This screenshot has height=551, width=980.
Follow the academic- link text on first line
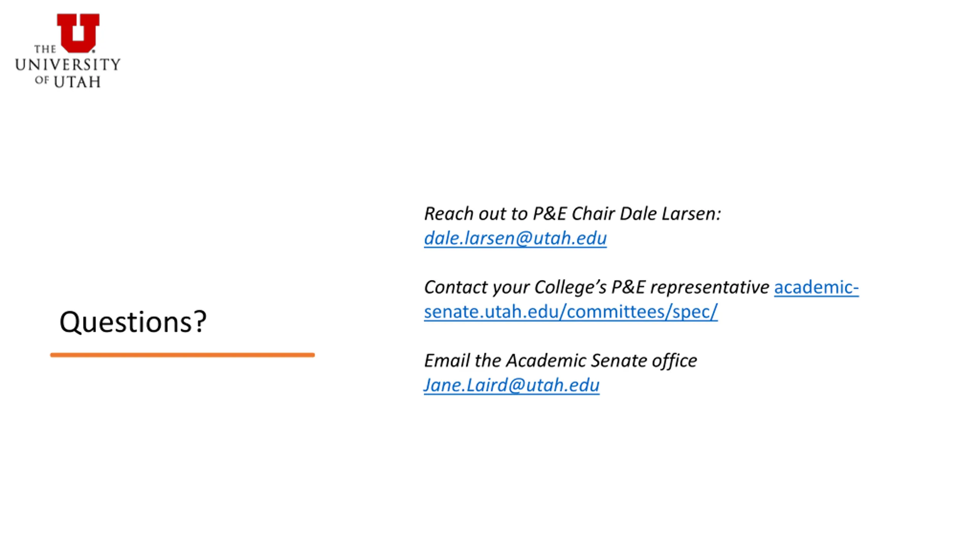point(817,287)
